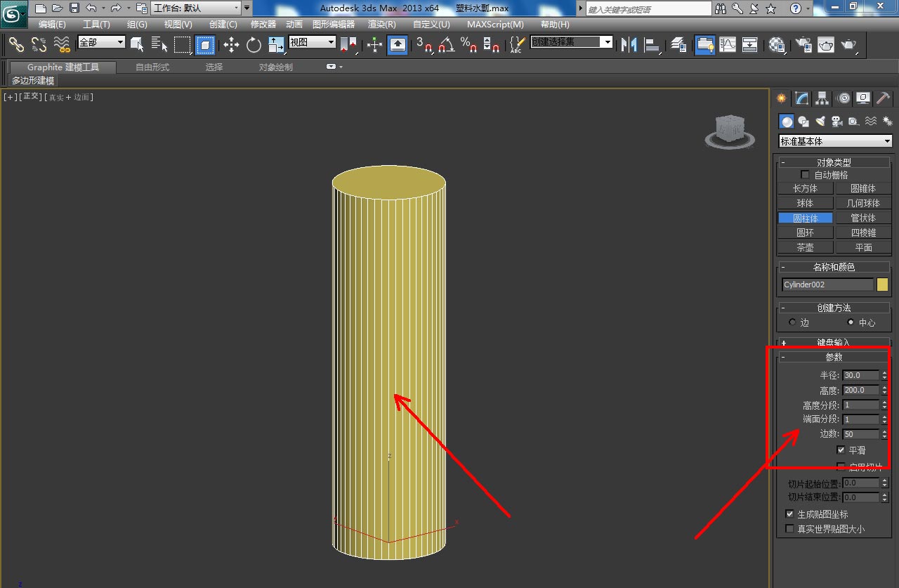Open the Utilities hammer panel
Image resolution: width=899 pixels, height=588 pixels.
[x=884, y=98]
